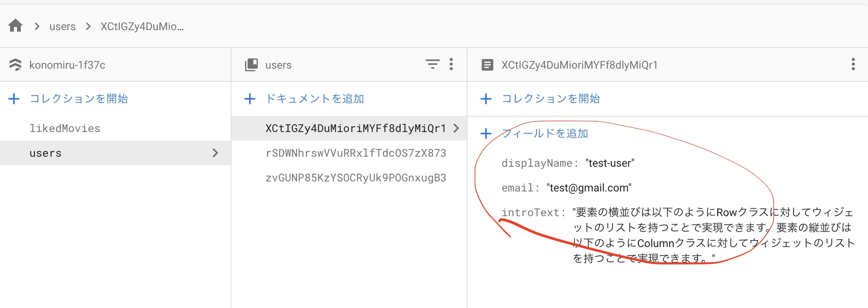The height and width of the screenshot is (308, 868).
Task: Edit the "test-user" value
Action: tap(610, 163)
